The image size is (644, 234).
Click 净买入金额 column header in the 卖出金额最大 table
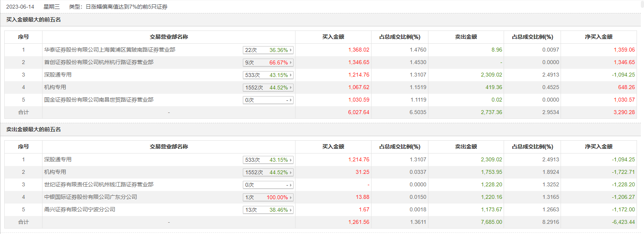(598, 146)
